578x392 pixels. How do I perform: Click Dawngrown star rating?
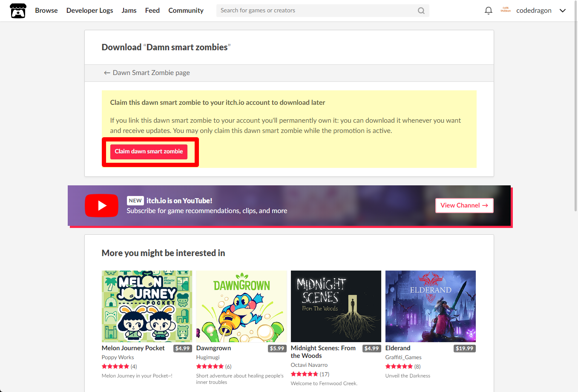pyautogui.click(x=210, y=366)
